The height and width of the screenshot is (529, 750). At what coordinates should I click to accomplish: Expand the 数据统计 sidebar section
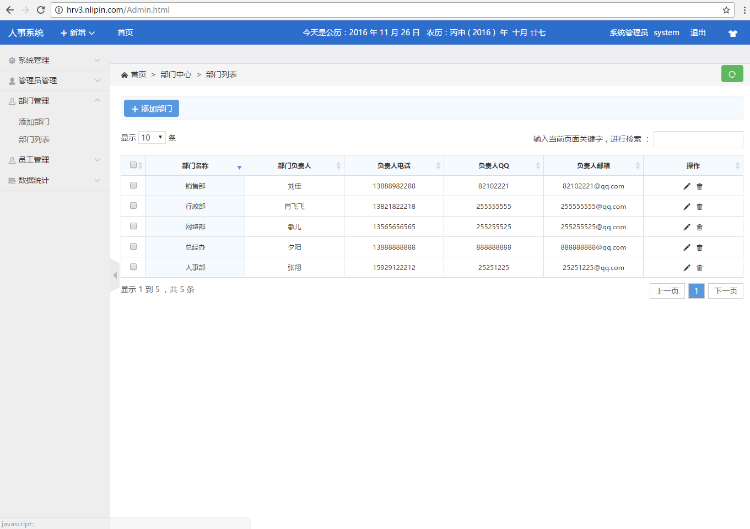point(55,180)
